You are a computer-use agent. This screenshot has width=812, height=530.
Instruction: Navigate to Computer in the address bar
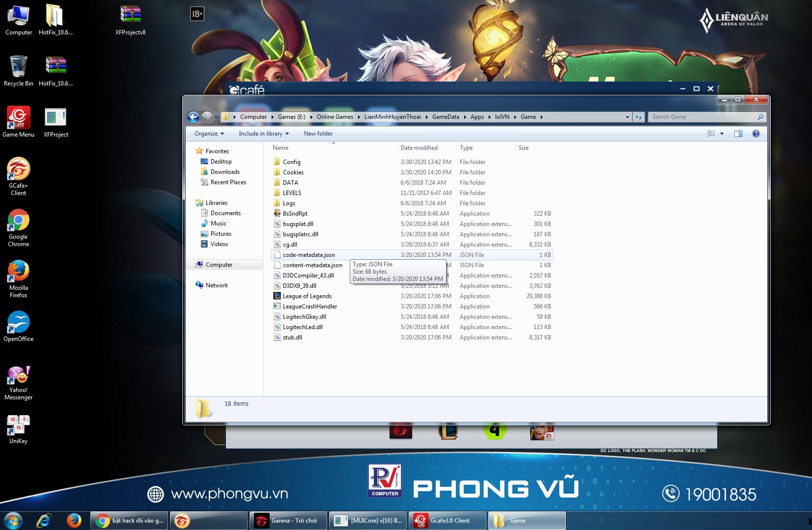(x=253, y=117)
